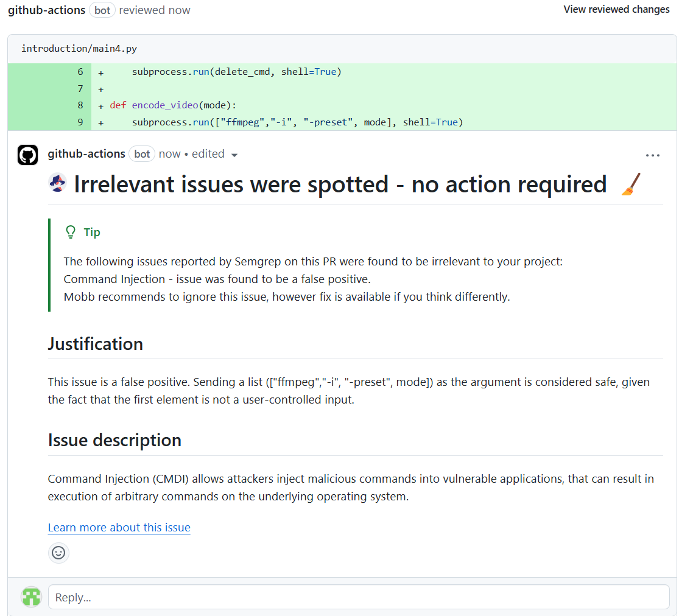Select line number 6 in the diff
The height and width of the screenshot is (616, 679).
(80, 72)
